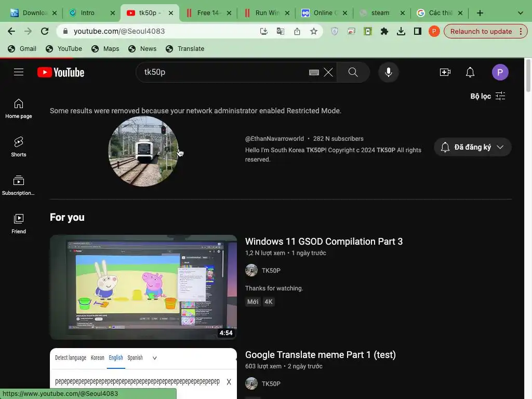Focus the address bar URL

coord(119,32)
